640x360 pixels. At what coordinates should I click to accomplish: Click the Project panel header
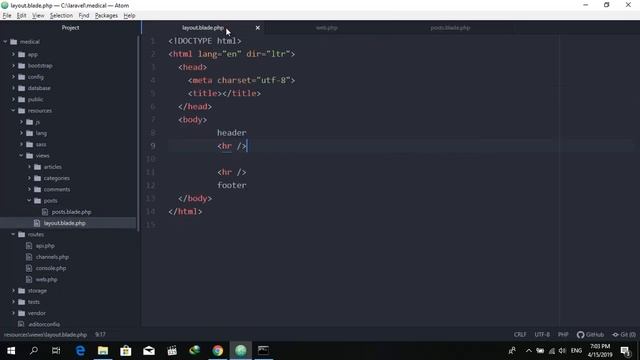coord(70,28)
